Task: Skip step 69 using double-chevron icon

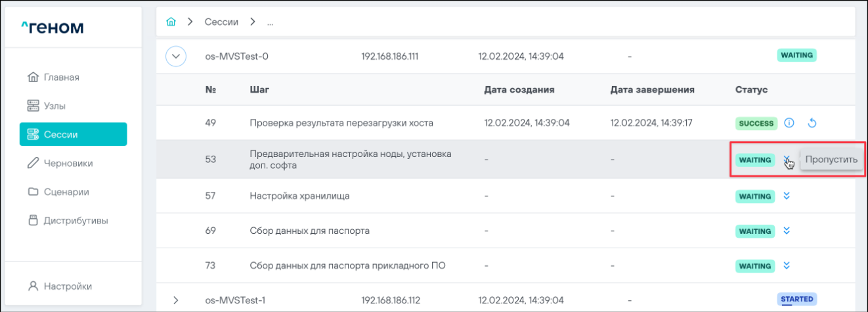Action: pyautogui.click(x=787, y=231)
